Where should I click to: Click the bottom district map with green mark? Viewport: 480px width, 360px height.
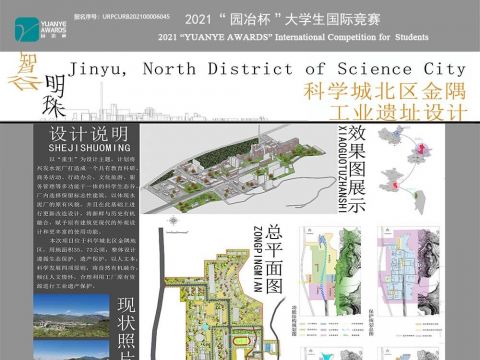(419, 202)
